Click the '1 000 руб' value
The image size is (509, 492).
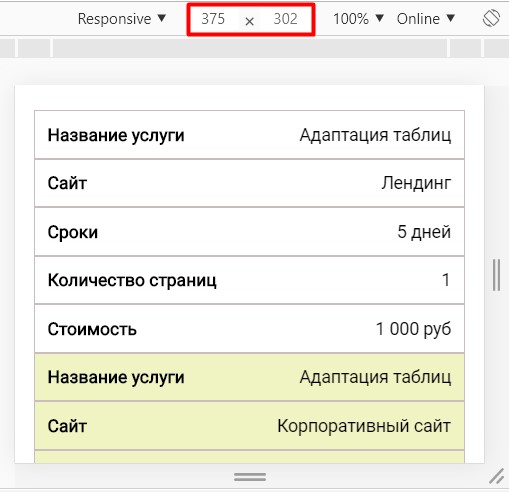click(x=413, y=329)
